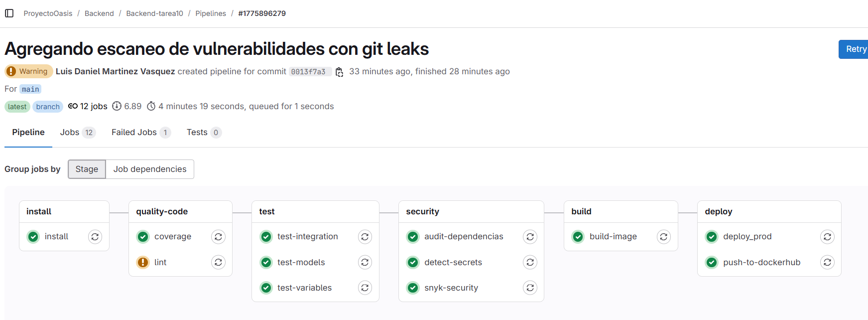Viewport: 868px width, 320px height.
Task: Open the main branch link
Action: [30, 89]
